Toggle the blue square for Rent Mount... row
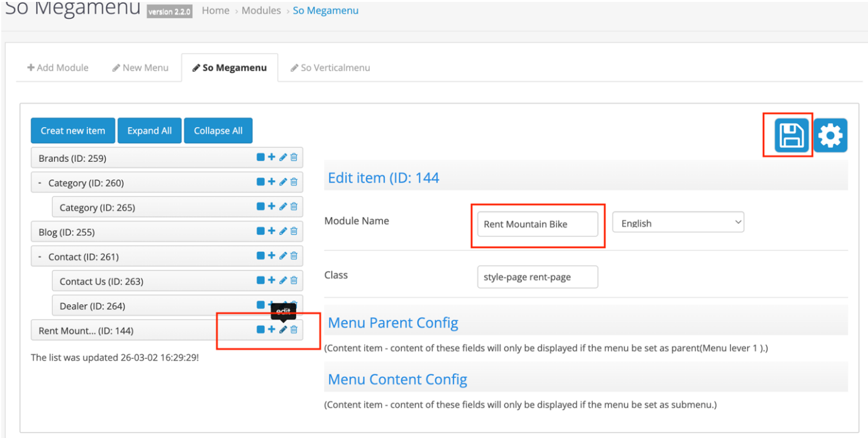Viewport: 868px width, 438px height. (260, 330)
